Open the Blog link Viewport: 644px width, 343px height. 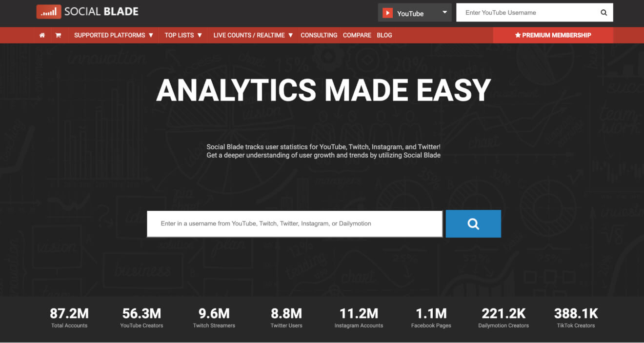coord(384,35)
